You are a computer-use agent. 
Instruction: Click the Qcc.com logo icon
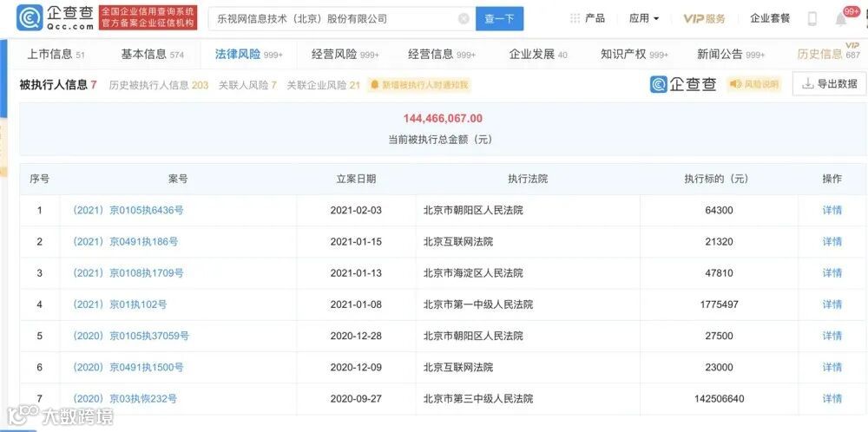30,18
